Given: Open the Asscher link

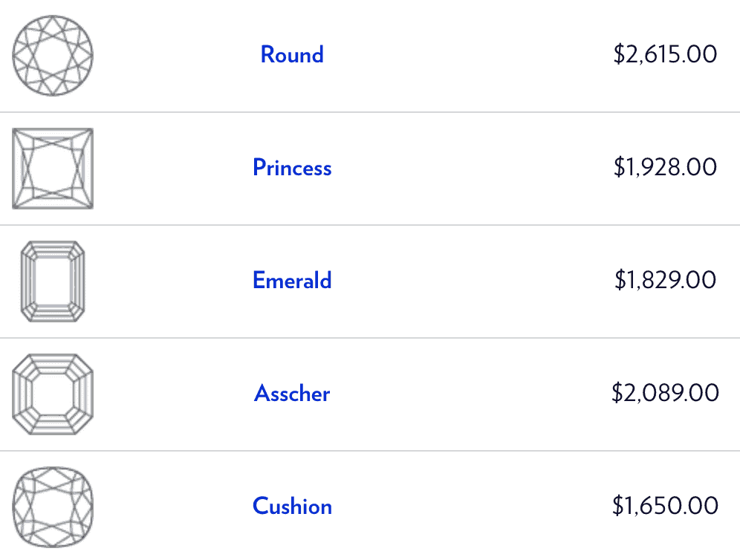Looking at the screenshot, I should point(292,394).
